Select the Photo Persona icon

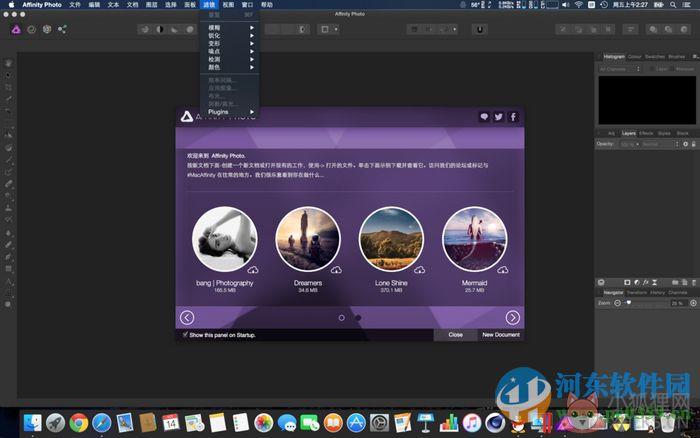coord(16,29)
